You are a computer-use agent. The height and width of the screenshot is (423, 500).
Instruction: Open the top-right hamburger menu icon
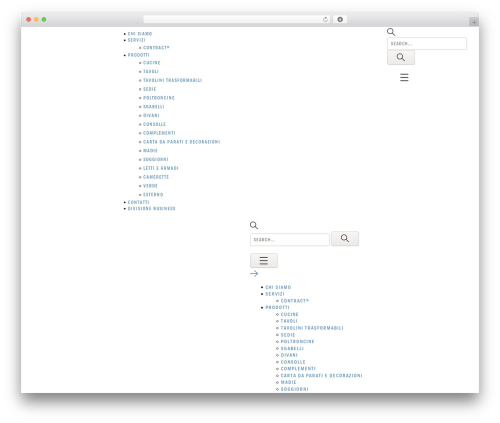tap(404, 77)
